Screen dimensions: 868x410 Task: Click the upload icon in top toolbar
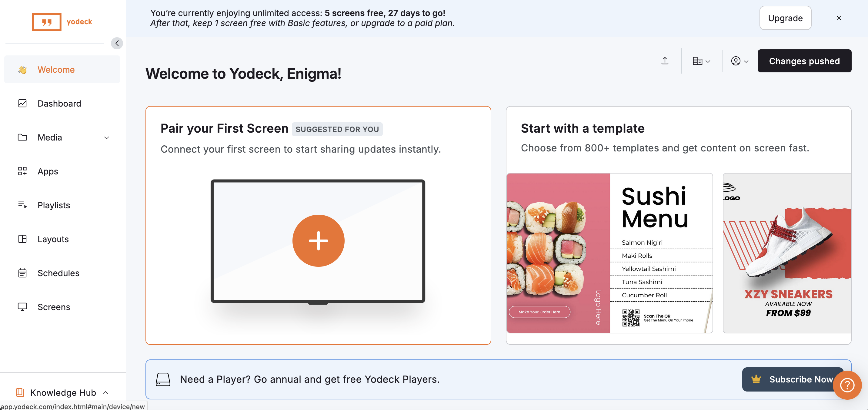pos(664,61)
